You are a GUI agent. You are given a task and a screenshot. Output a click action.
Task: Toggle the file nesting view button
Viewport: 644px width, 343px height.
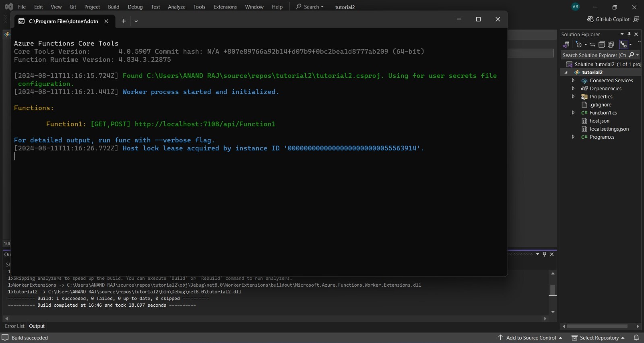coord(623,44)
